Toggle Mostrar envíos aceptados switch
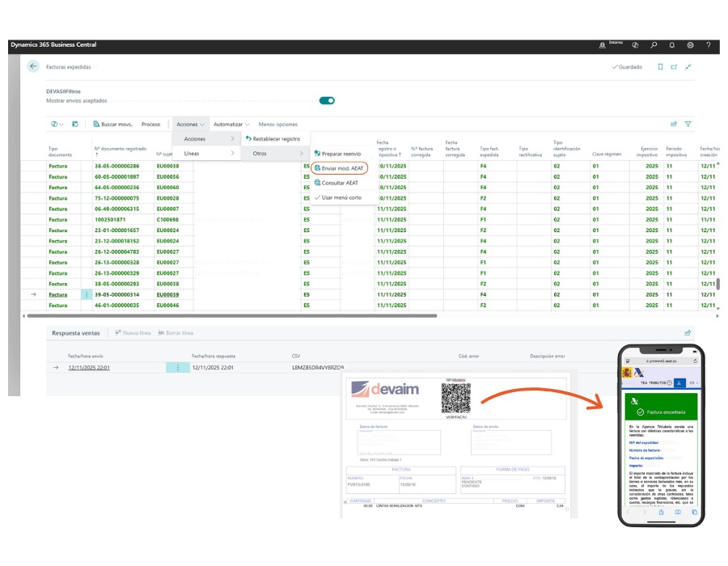The height and width of the screenshot is (566, 728). [x=327, y=101]
